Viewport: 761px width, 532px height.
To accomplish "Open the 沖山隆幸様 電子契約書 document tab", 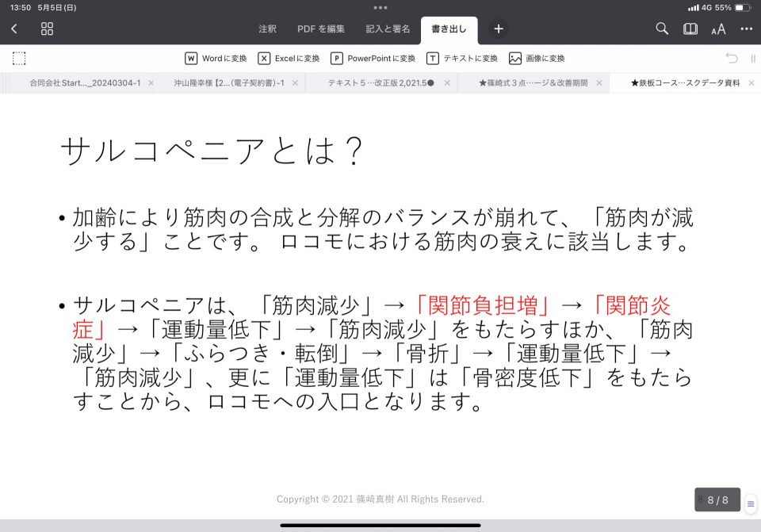I will click(229, 83).
